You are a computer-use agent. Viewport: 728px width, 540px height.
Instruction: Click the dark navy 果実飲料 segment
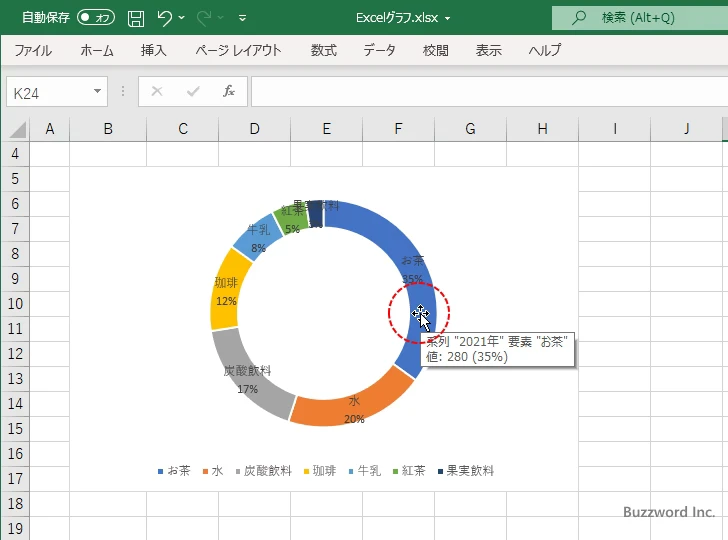[x=315, y=214]
